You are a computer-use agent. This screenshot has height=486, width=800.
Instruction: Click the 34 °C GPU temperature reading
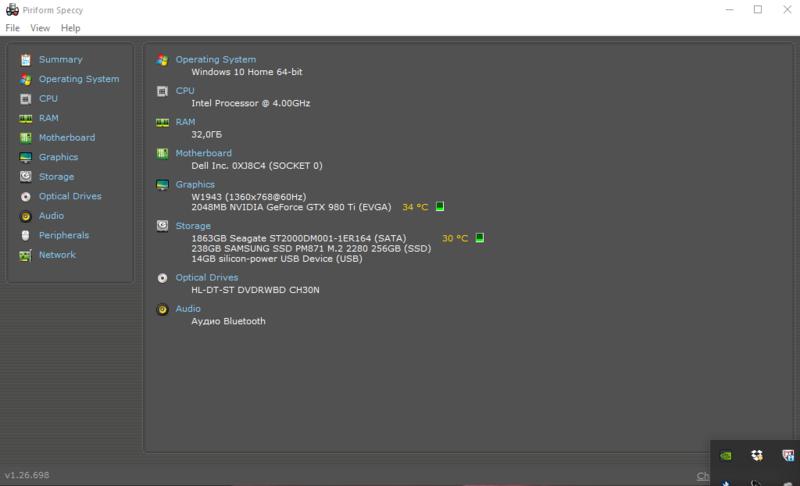coord(415,207)
